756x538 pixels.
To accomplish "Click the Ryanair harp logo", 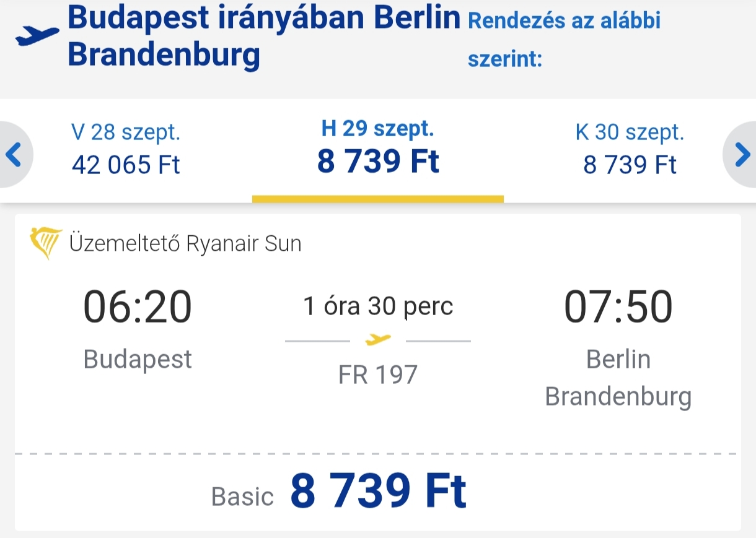I will 45,243.
